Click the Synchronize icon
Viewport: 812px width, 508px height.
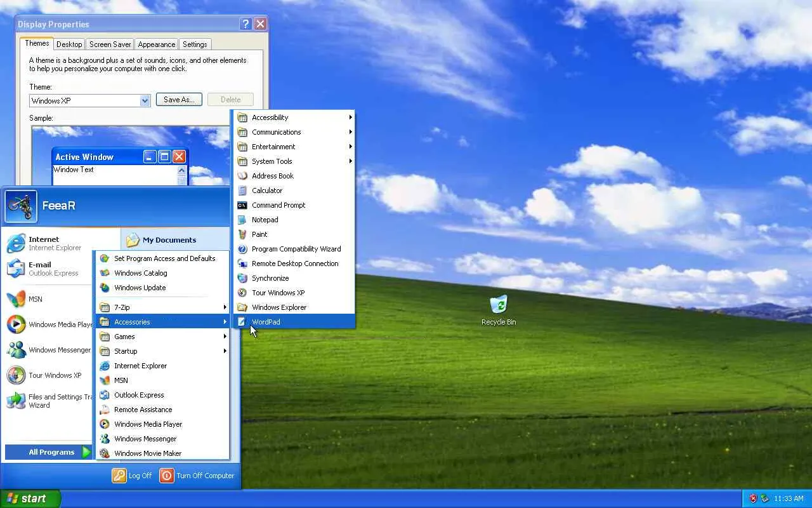[242, 278]
